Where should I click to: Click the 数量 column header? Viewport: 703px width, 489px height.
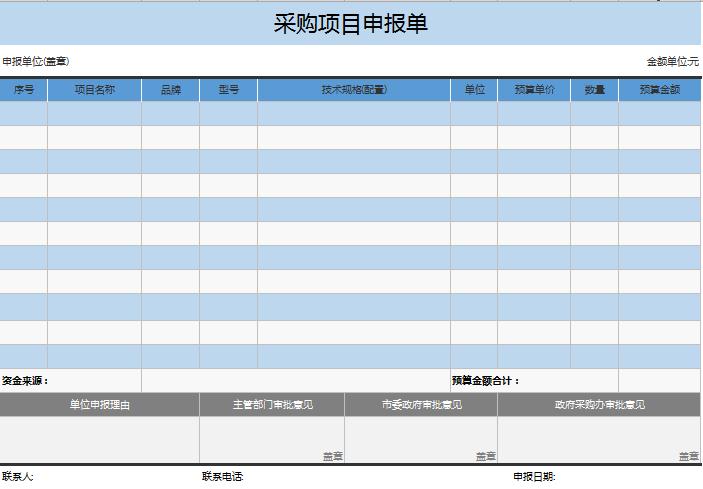coord(594,90)
